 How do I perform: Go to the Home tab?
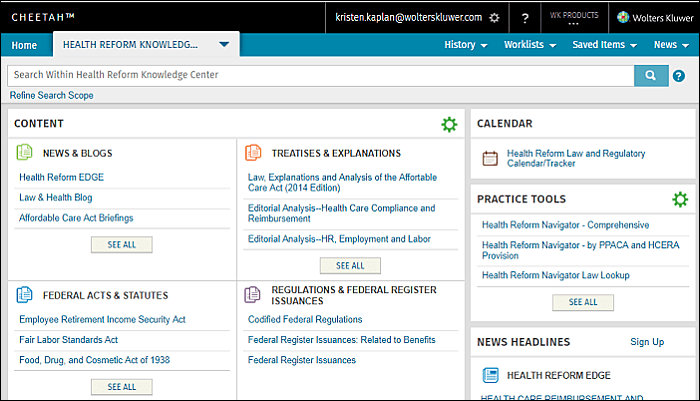pos(24,45)
